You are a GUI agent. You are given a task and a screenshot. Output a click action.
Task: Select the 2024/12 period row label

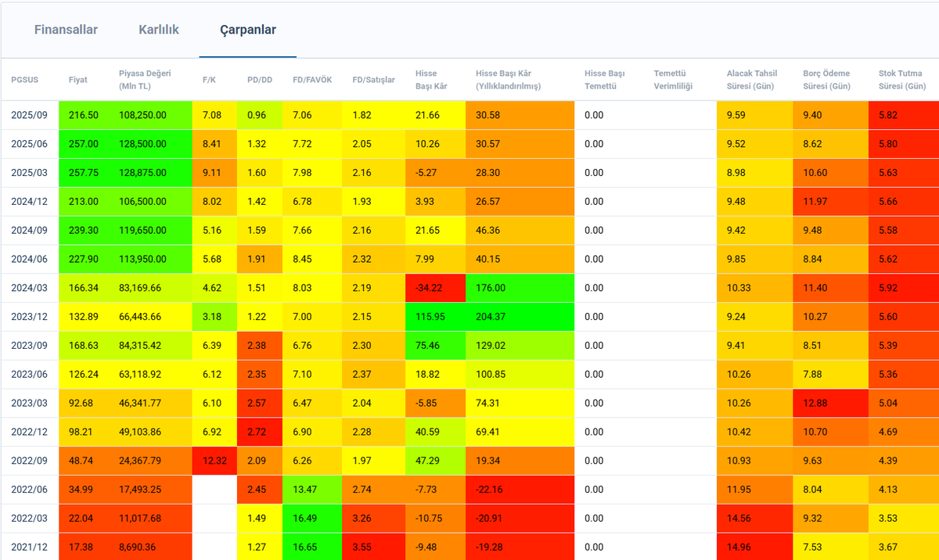pos(29,202)
